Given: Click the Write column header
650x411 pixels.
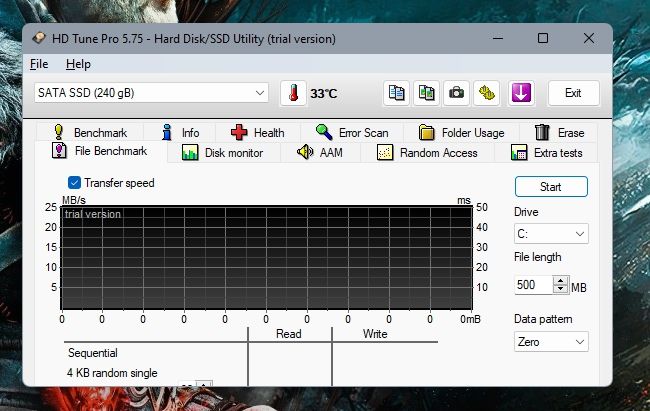Looking at the screenshot, I should (x=375, y=334).
